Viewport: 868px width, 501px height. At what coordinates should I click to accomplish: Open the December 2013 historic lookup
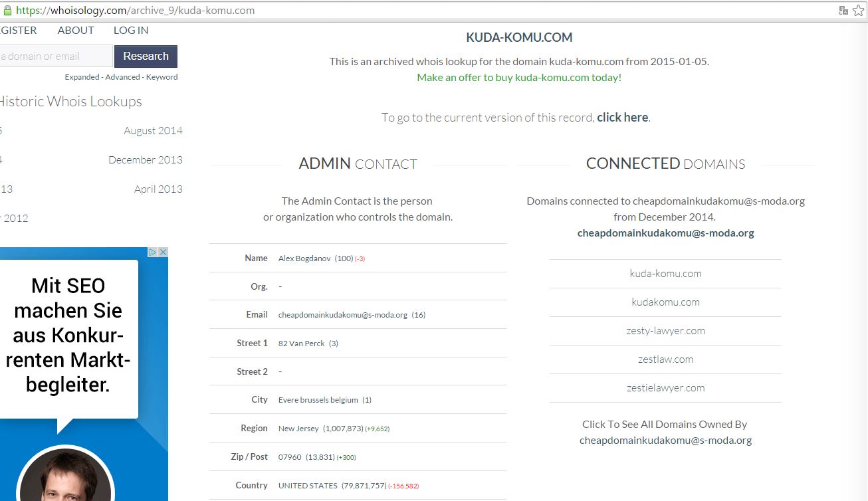pos(146,160)
